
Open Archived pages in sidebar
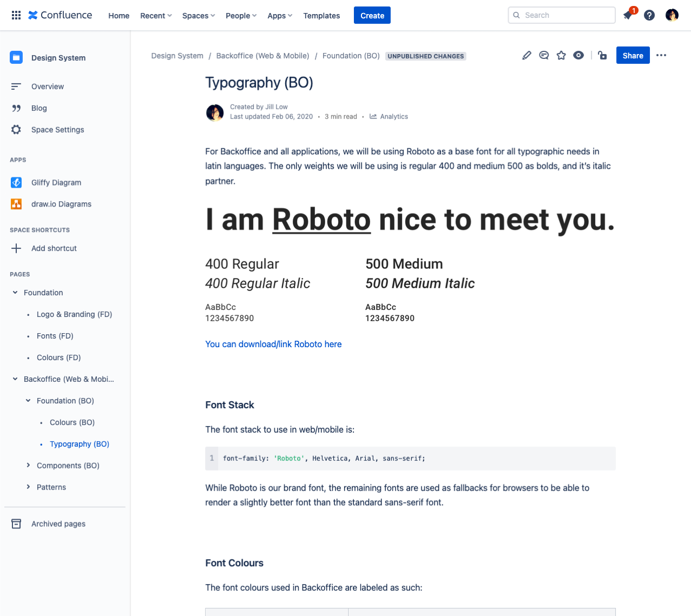58,524
